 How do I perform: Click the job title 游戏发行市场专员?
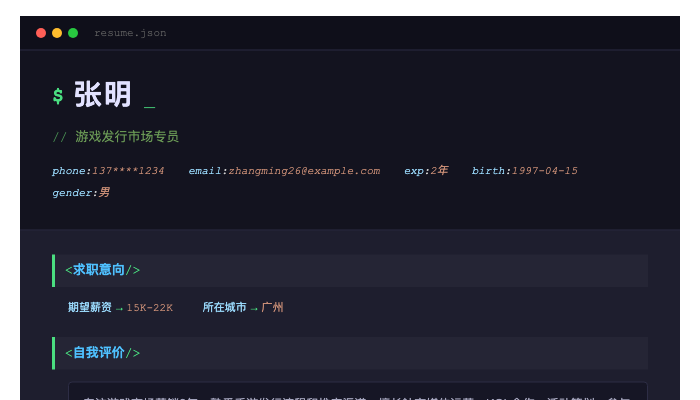coord(127,137)
